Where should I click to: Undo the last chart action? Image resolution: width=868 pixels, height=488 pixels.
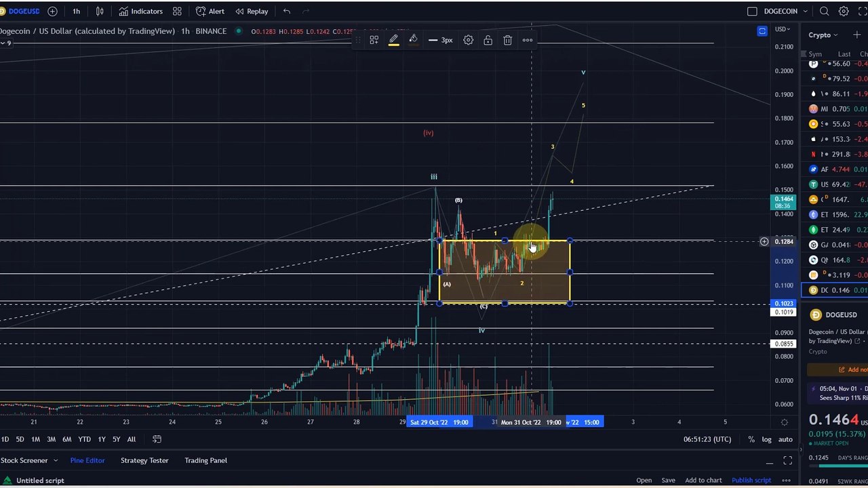(x=287, y=11)
